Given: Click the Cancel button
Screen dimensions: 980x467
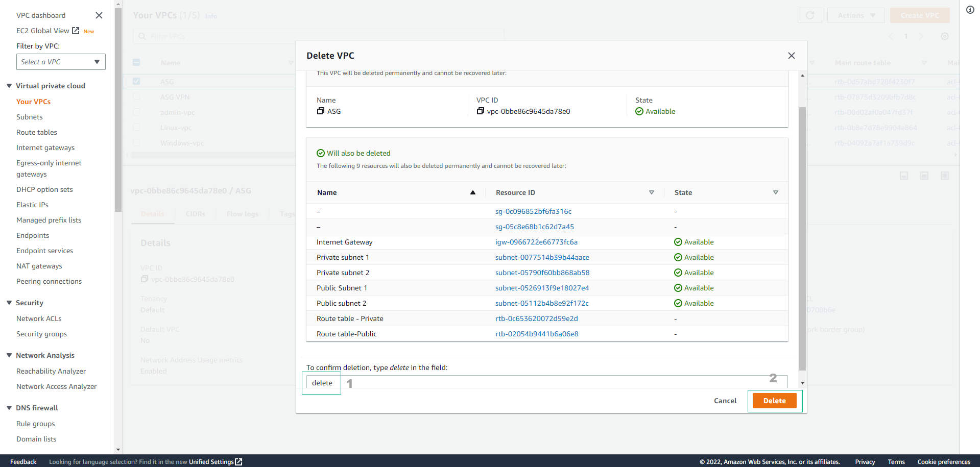Looking at the screenshot, I should pos(725,401).
